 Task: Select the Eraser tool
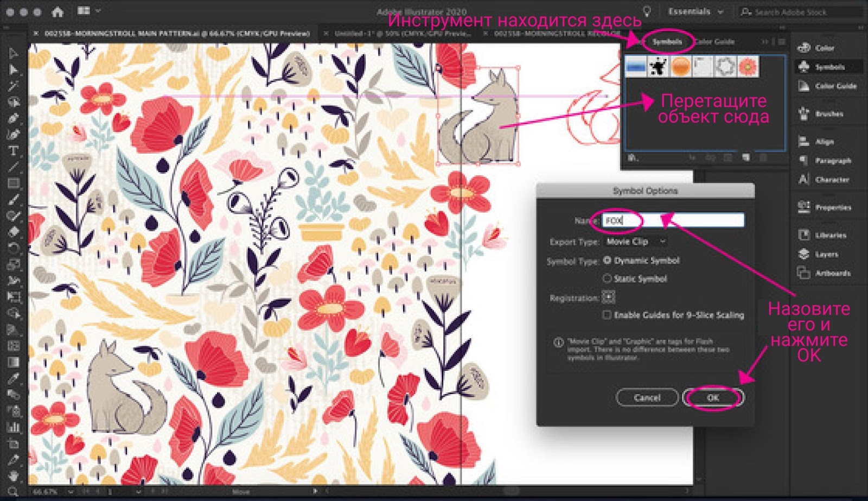tap(14, 232)
